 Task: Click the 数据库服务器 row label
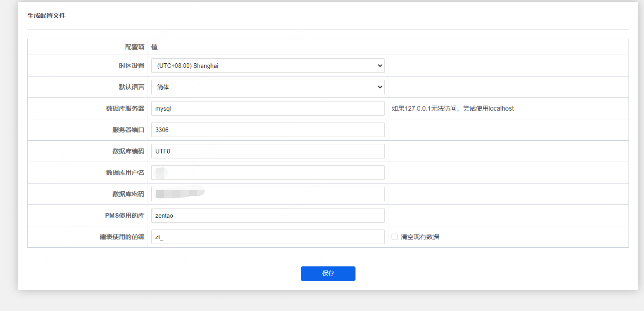click(125, 108)
